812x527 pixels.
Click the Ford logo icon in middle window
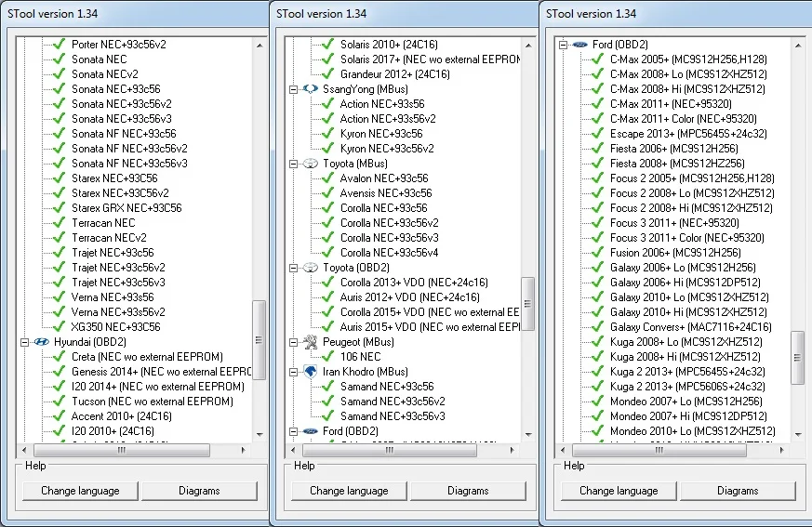(x=310, y=431)
